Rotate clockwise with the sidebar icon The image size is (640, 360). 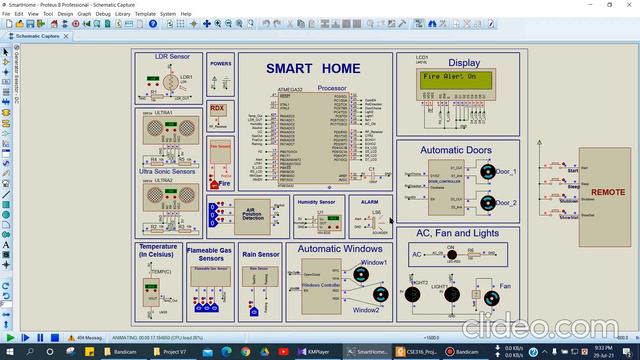click(6, 286)
